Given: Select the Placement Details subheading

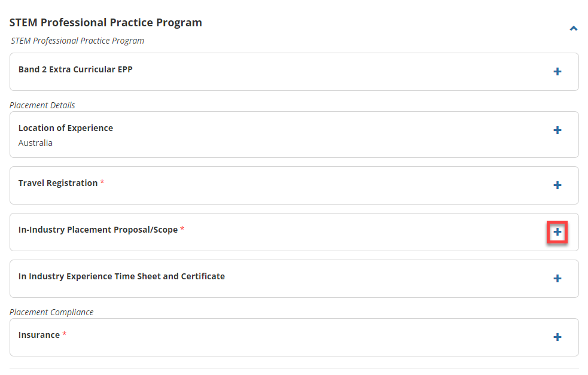Looking at the screenshot, I should tap(42, 105).
